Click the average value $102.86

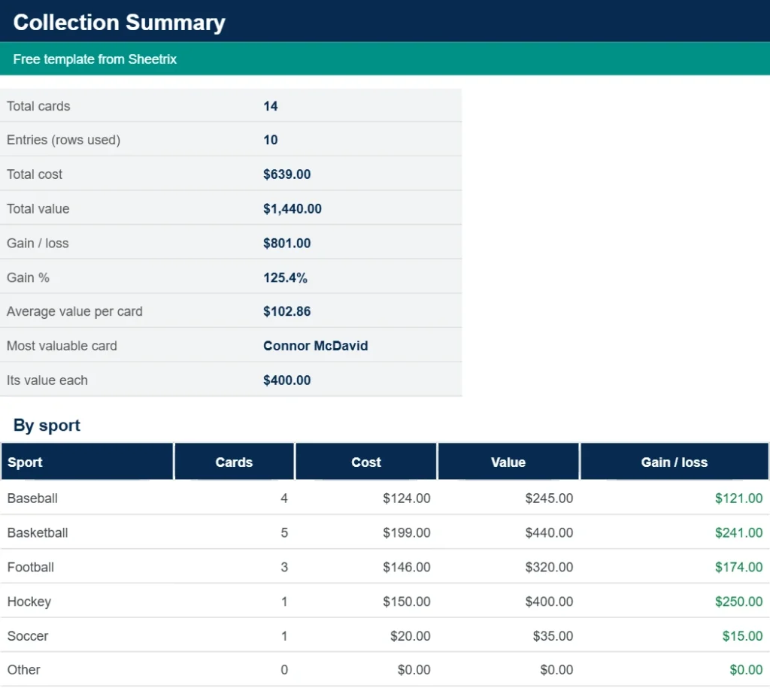coord(286,311)
